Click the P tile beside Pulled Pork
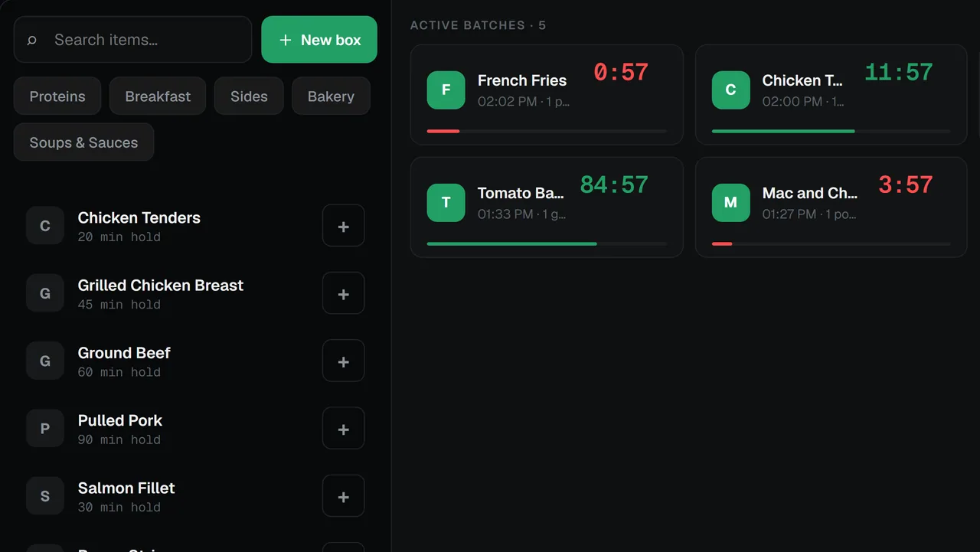This screenshot has width=980, height=552. point(45,428)
